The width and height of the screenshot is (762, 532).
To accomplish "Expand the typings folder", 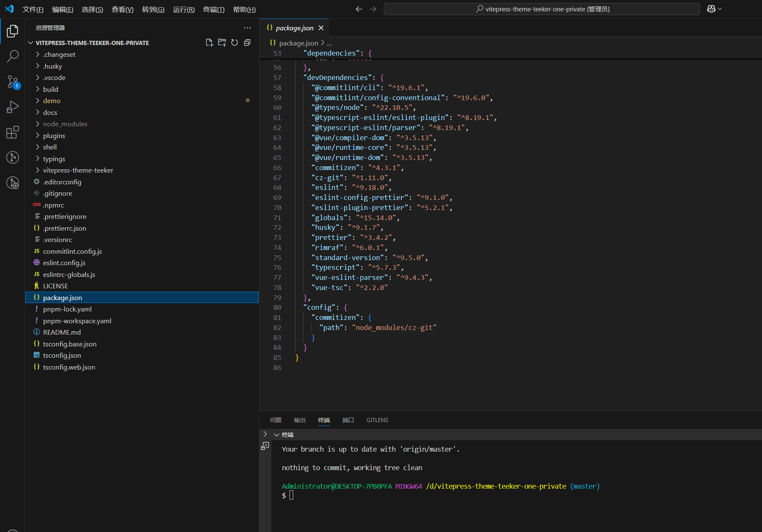I will point(54,159).
